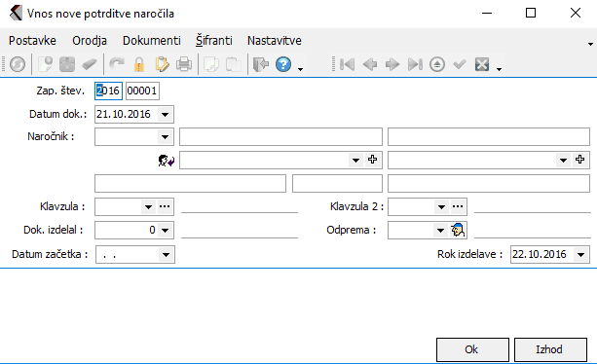Open the Postavke menu

coord(32,41)
